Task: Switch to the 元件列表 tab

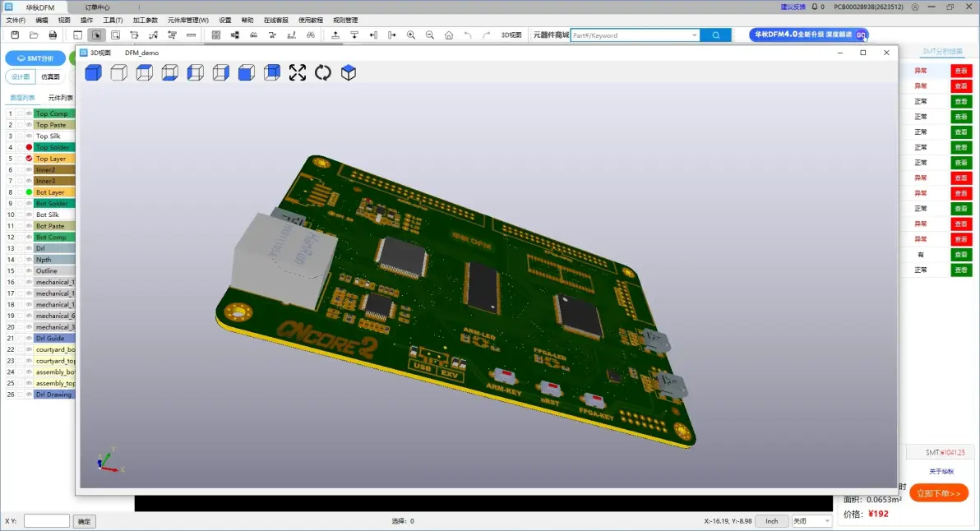Action: point(61,98)
